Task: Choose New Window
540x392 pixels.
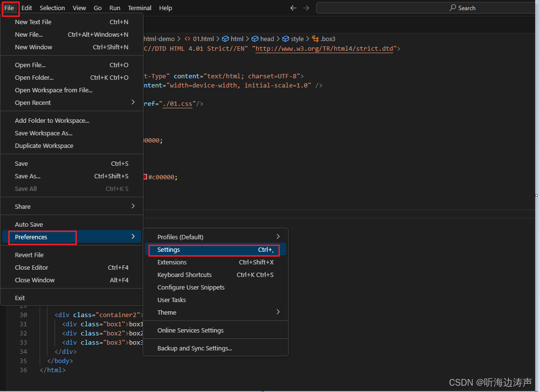Action: [72, 47]
